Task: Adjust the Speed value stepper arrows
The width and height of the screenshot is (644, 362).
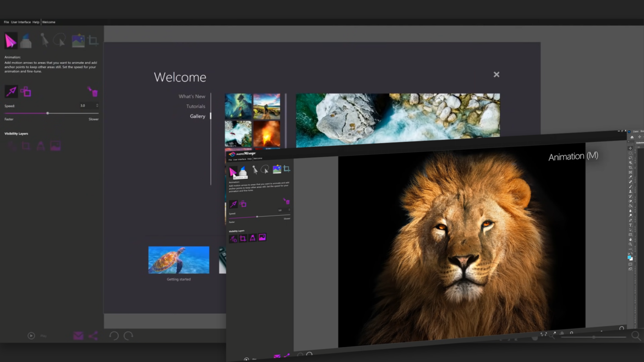Action: pos(97,106)
